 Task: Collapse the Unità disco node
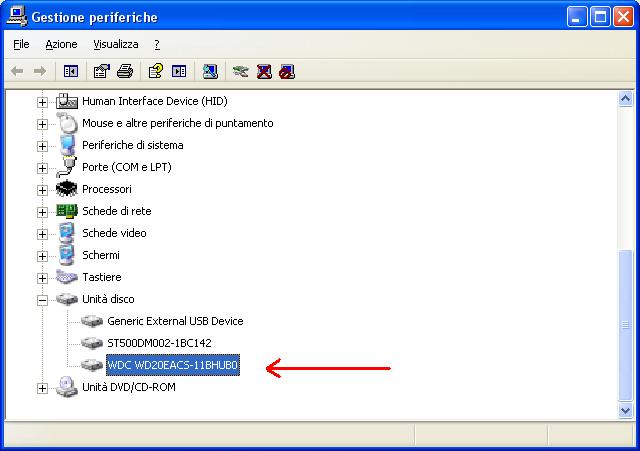[x=42, y=300]
